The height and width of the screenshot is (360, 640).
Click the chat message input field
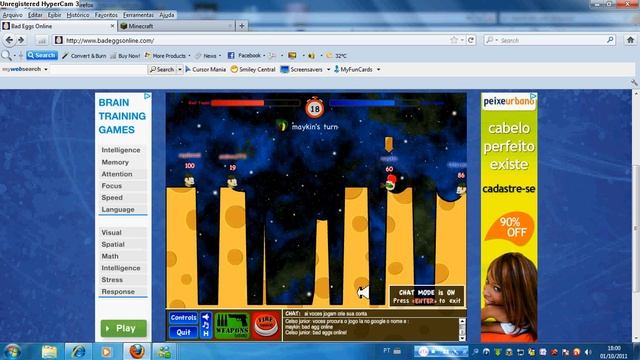click(x=374, y=313)
